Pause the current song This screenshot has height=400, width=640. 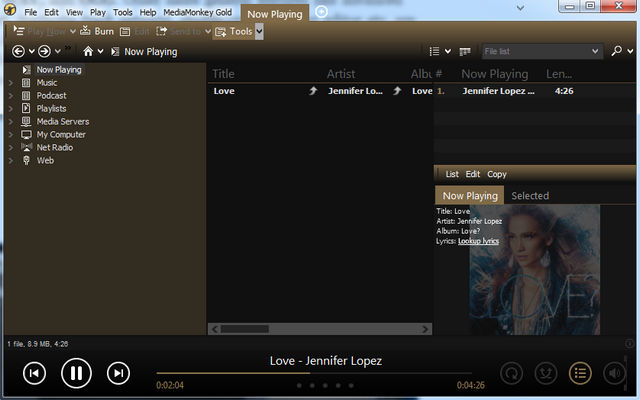[x=76, y=373]
